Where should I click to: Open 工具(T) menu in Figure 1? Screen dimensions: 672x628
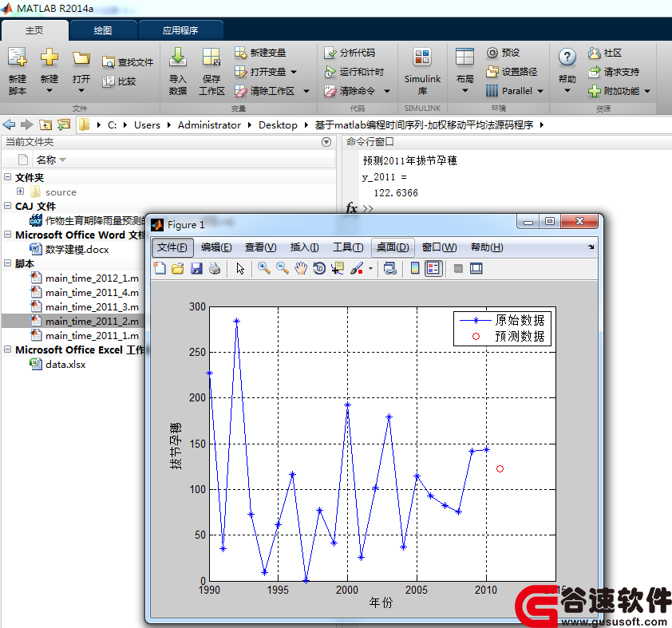coord(348,247)
